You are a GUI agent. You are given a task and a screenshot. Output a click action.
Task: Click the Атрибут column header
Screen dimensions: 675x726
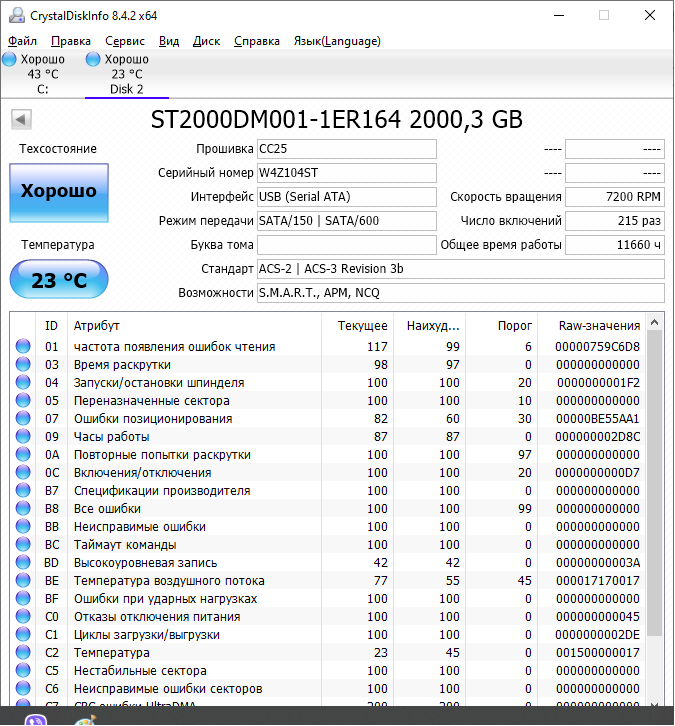click(x=96, y=326)
